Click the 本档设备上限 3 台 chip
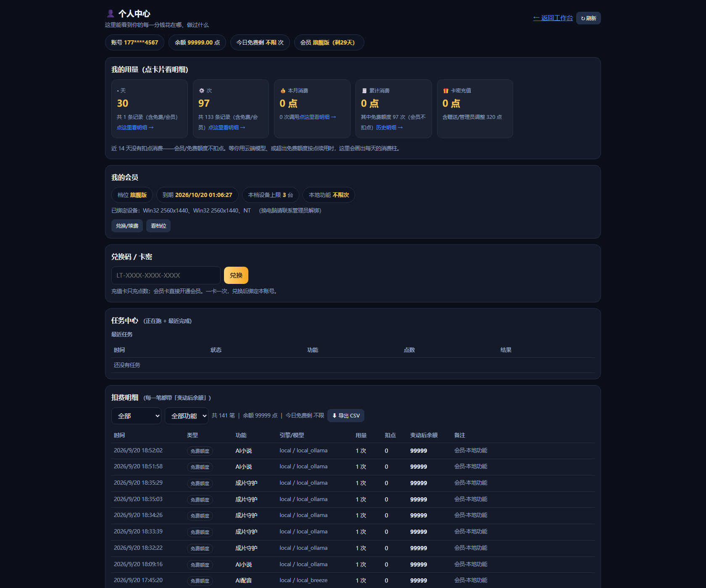Screen dimensions: 706x588 point(271,195)
